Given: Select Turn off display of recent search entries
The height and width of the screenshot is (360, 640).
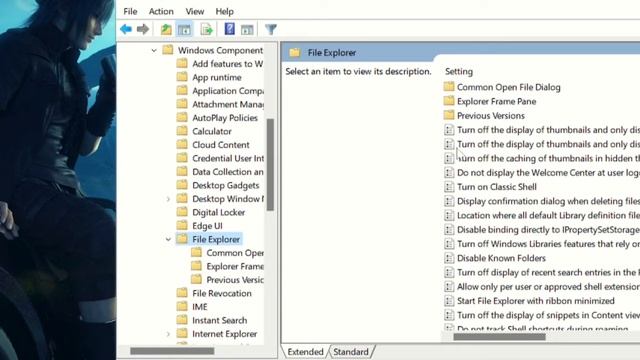Looking at the screenshot, I should tap(542, 272).
